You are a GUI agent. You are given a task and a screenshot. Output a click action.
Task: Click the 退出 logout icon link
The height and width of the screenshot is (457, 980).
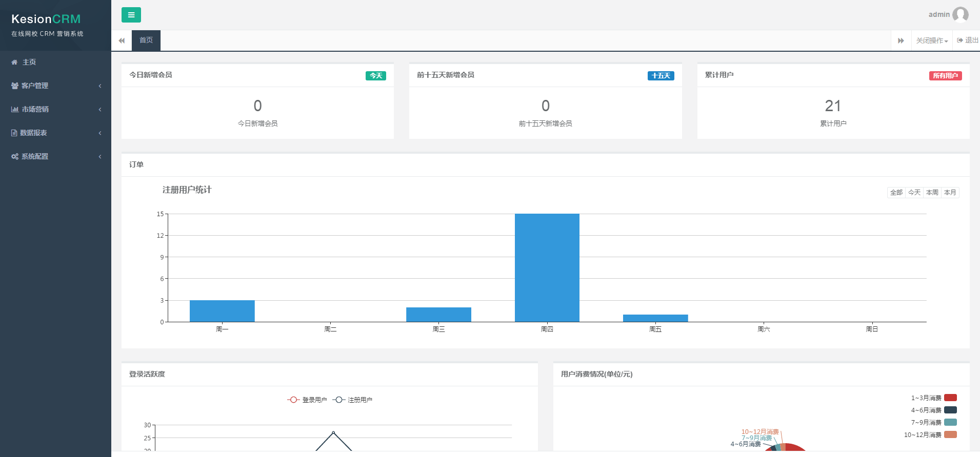point(967,40)
